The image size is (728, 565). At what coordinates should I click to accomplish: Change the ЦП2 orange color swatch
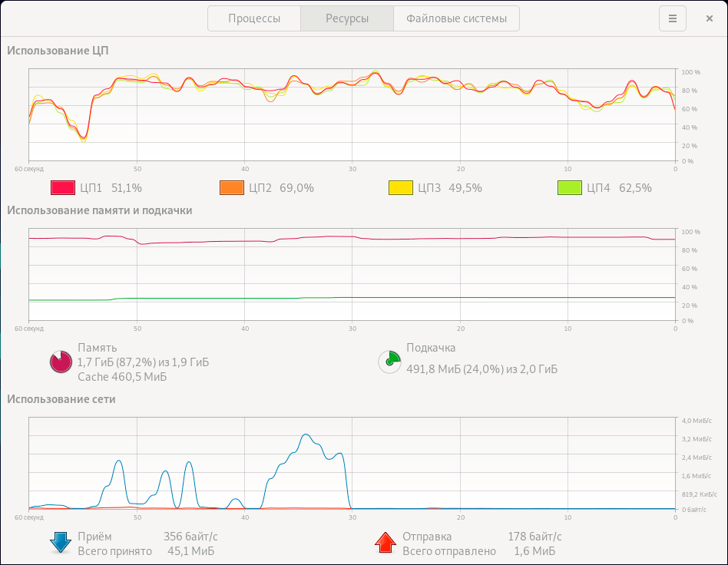pyautogui.click(x=232, y=188)
